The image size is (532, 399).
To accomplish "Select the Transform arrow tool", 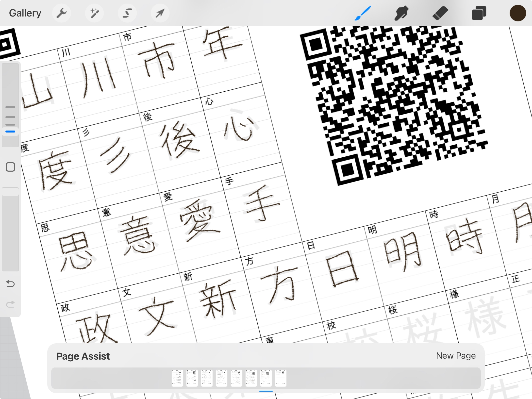I will [160, 13].
